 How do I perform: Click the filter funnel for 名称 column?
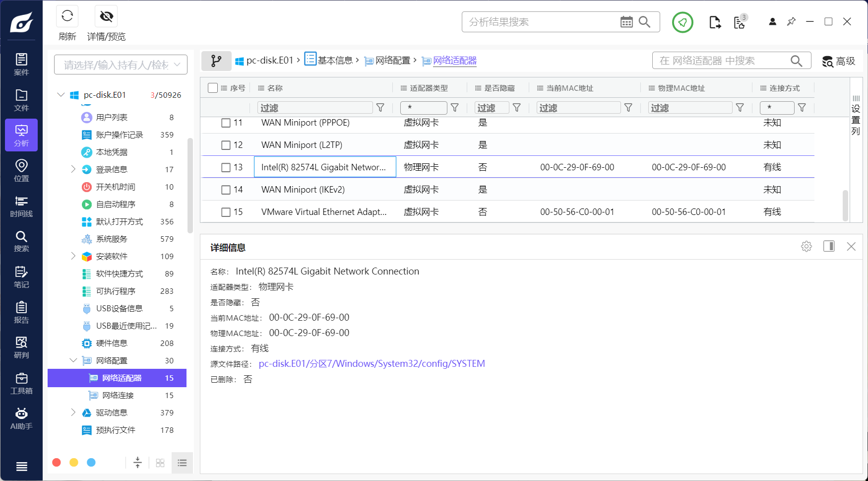(x=380, y=108)
